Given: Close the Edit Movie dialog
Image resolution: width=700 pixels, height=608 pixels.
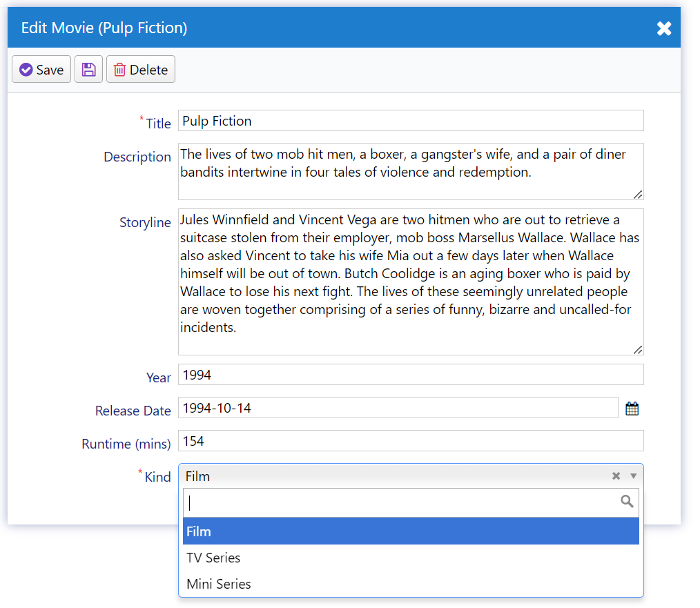Looking at the screenshot, I should pos(664,28).
